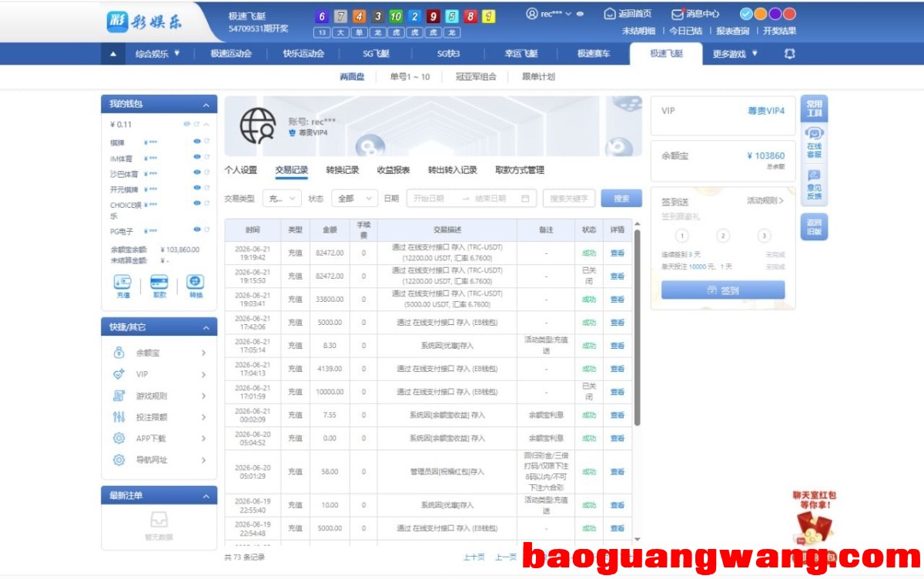Select the purple theme color circle

click(x=775, y=14)
